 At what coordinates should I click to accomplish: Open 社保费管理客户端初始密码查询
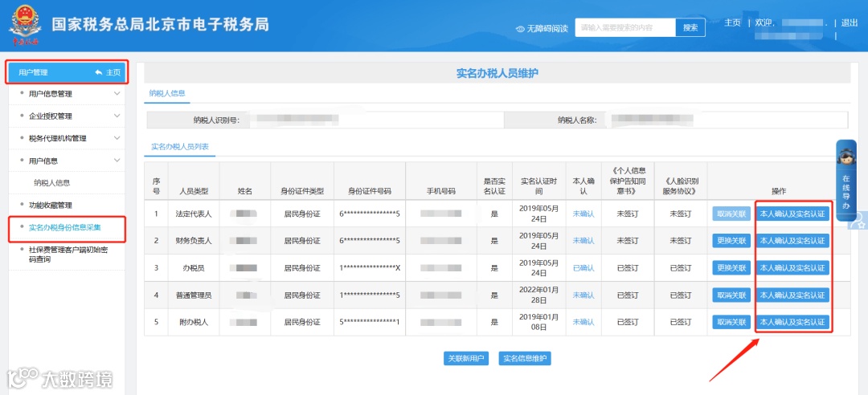(x=68, y=254)
